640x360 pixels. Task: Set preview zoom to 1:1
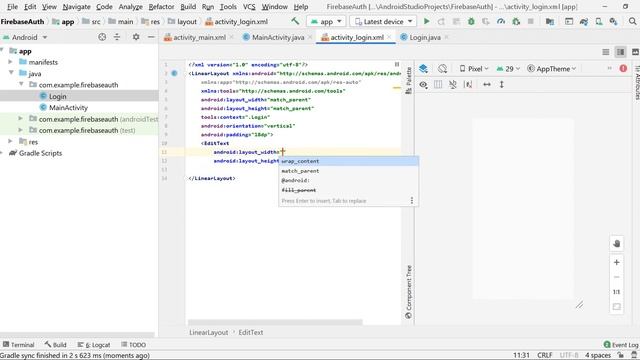(617, 292)
